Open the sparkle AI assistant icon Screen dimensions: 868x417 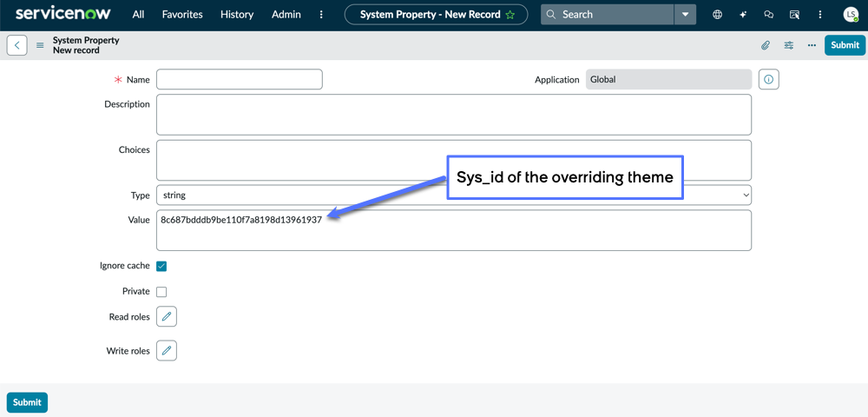743,15
